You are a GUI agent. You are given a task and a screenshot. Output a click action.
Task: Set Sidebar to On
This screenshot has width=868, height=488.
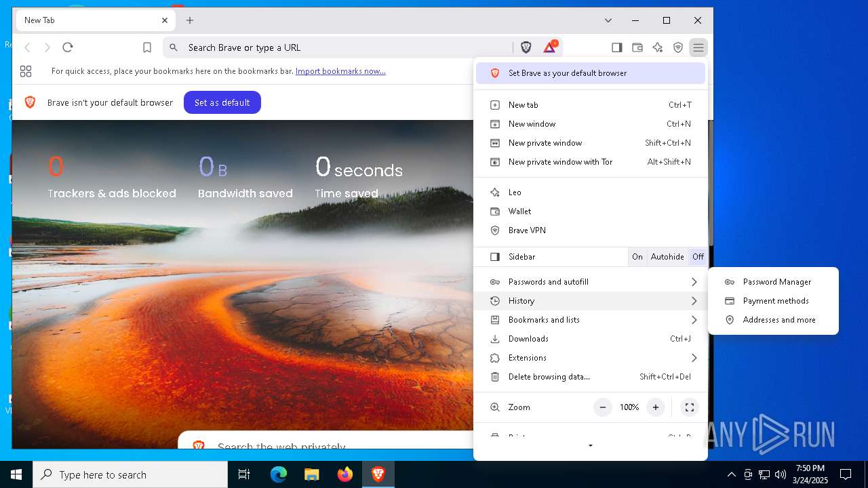coord(637,257)
